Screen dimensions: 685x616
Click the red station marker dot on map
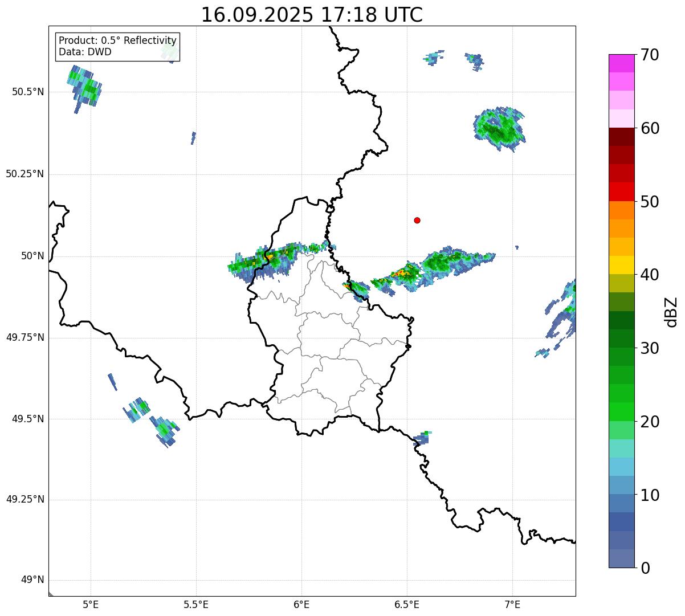click(417, 221)
